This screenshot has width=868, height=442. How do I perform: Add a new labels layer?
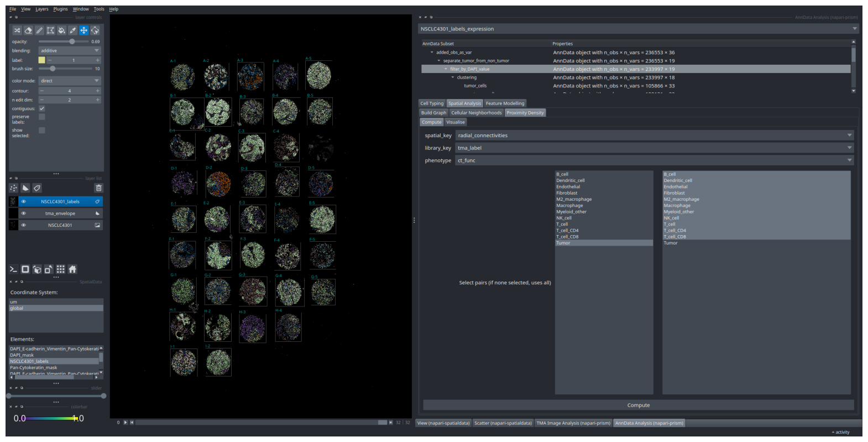(37, 188)
